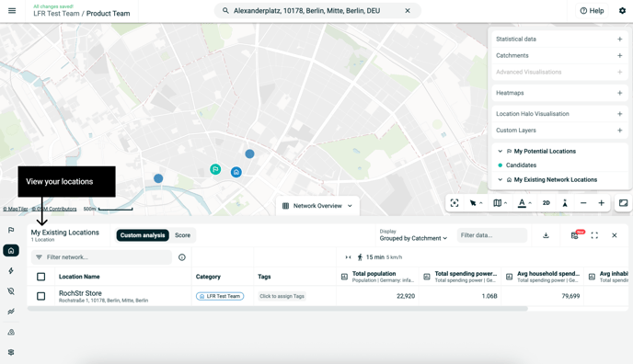Expand the table to fullscreen

tap(594, 235)
